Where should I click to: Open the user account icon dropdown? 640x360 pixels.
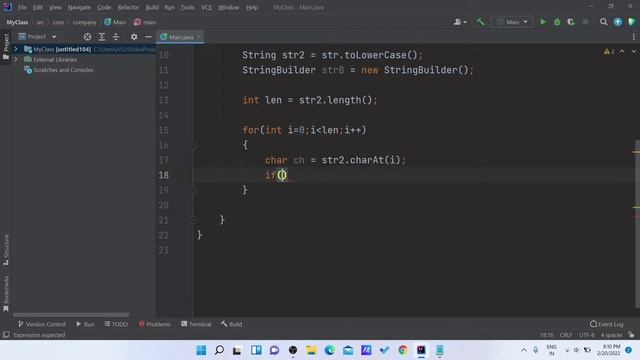(460, 22)
